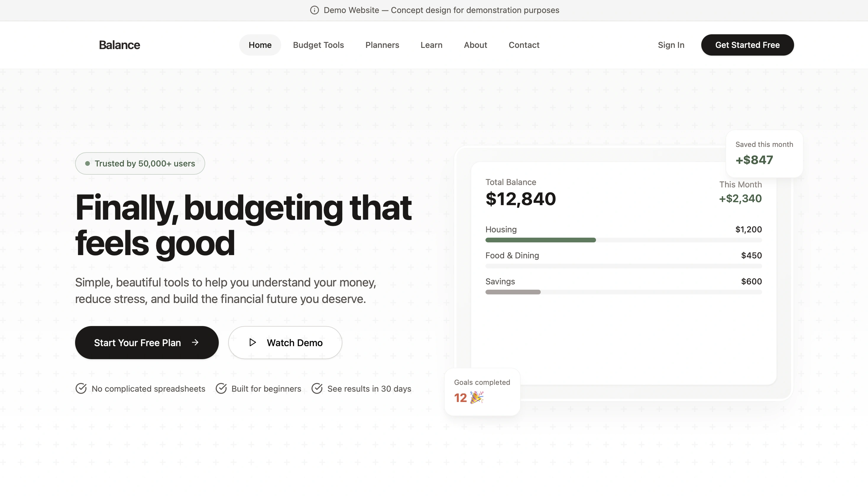This screenshot has height=496, width=868.
Task: Click the play icon on Watch Demo
Action: pyautogui.click(x=252, y=342)
